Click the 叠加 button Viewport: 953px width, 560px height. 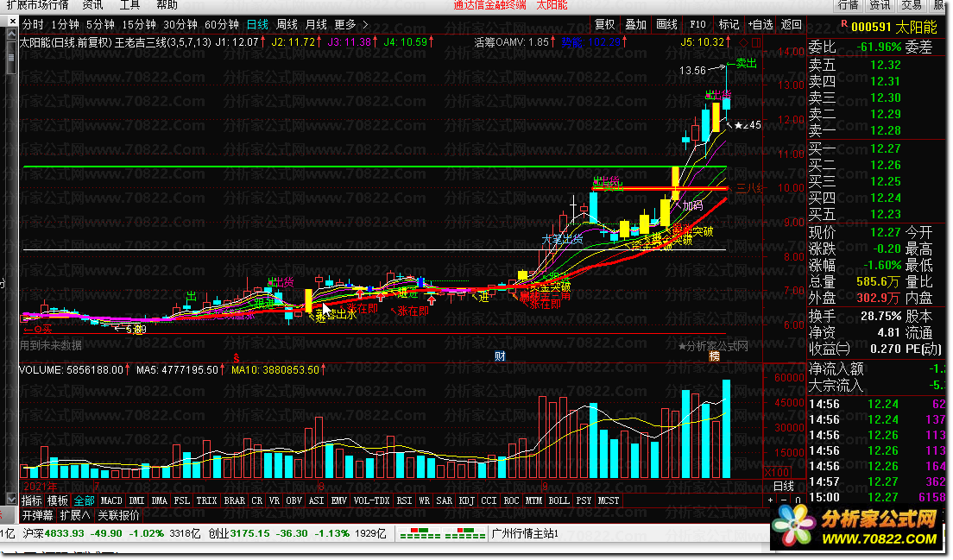[635, 24]
